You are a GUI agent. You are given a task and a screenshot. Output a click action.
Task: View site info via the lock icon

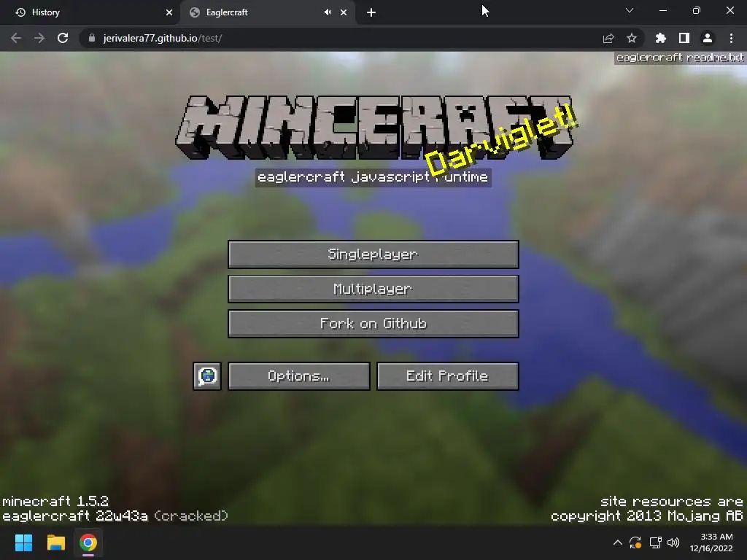click(x=92, y=38)
